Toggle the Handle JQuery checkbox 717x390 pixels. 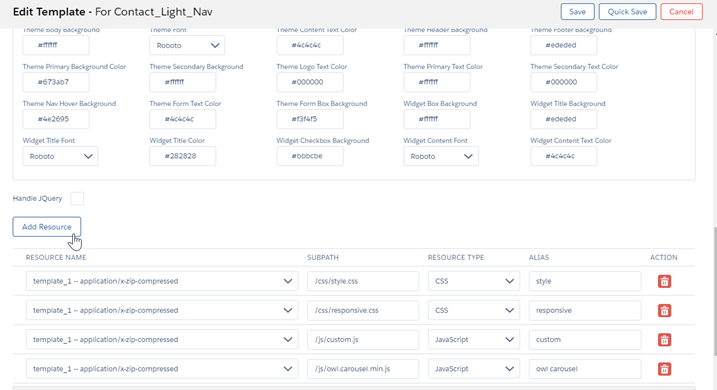(x=77, y=198)
